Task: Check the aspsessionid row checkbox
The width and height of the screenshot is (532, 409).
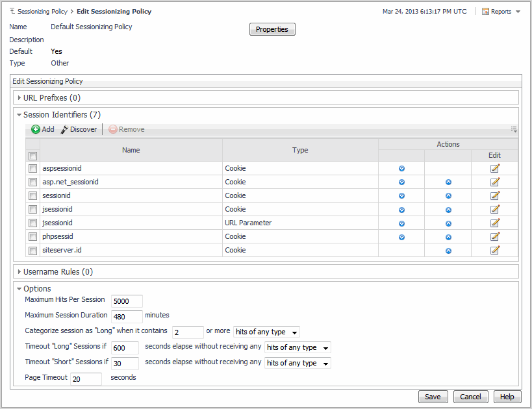Action: 33,168
